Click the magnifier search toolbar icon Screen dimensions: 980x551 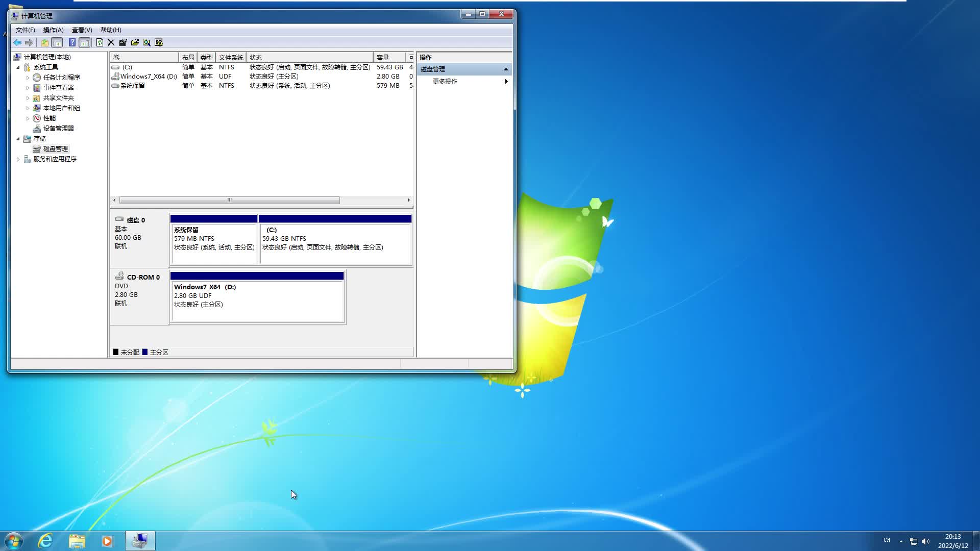point(146,42)
